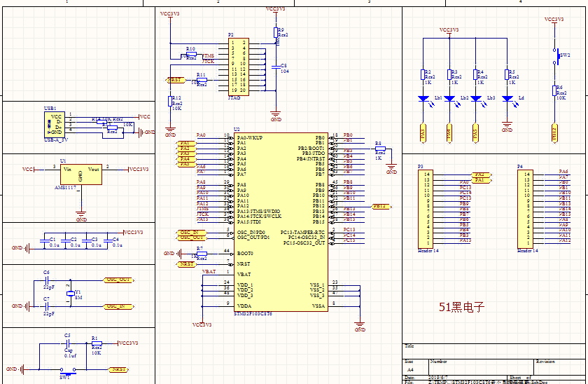
Task: Select resistor R7 on BOOT0 line
Action: pyautogui.click(x=202, y=254)
